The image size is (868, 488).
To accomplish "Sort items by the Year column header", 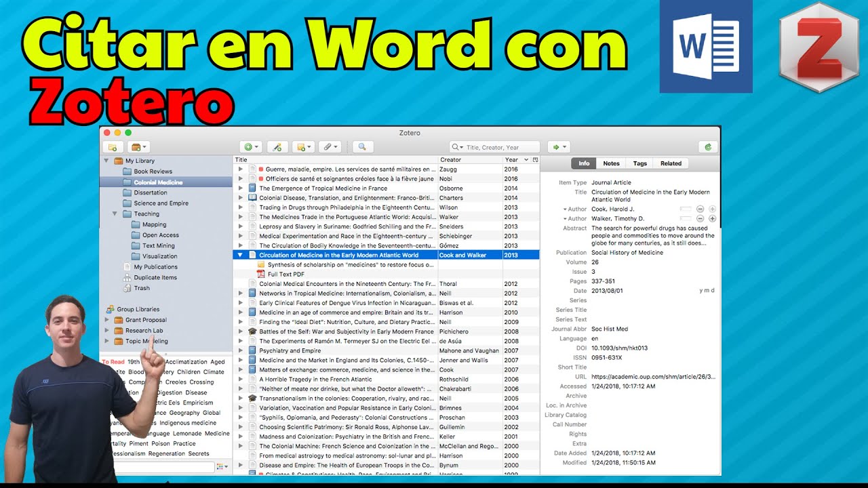I will (x=517, y=160).
